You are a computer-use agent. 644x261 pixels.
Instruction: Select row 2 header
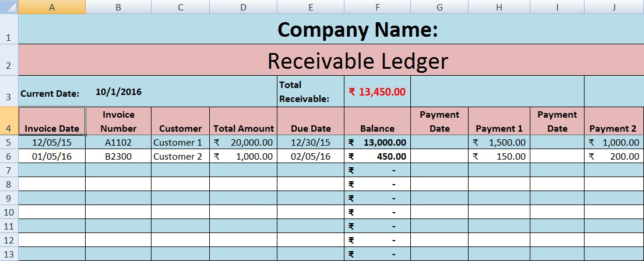pyautogui.click(x=9, y=60)
